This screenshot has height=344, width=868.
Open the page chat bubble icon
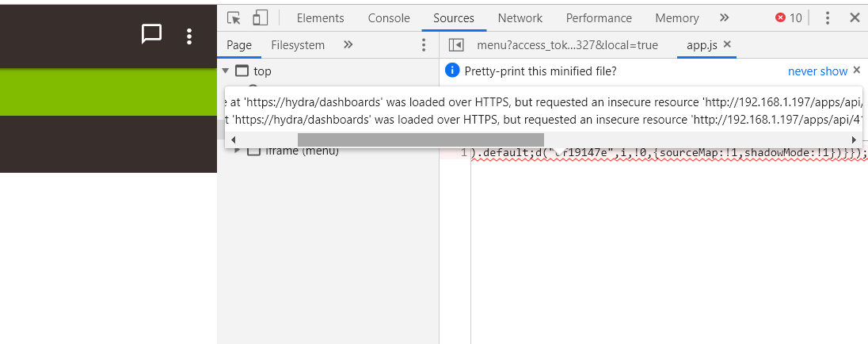tap(152, 34)
